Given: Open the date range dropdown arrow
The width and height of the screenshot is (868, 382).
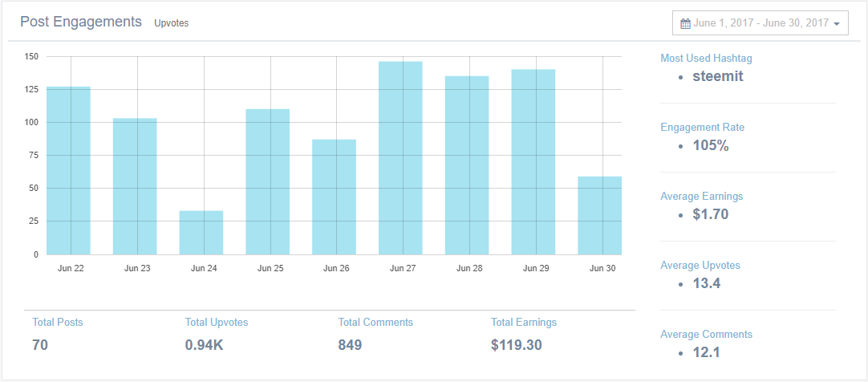Looking at the screenshot, I should (837, 24).
